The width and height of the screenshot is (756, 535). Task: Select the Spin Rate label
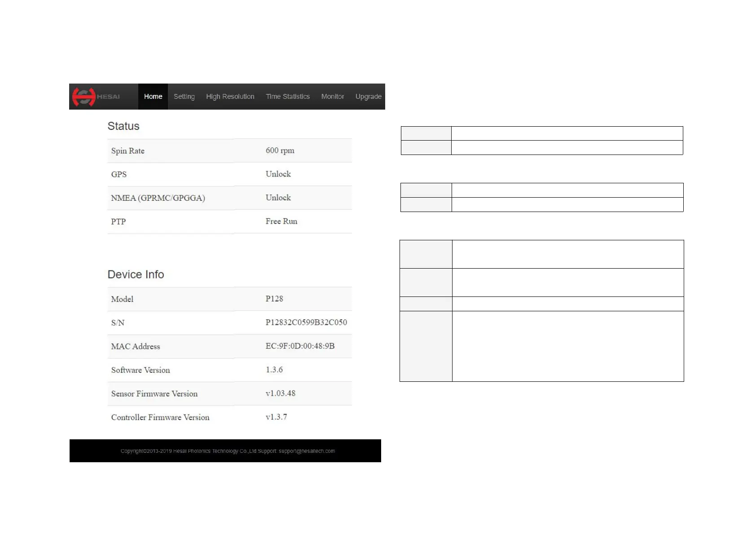tap(128, 151)
